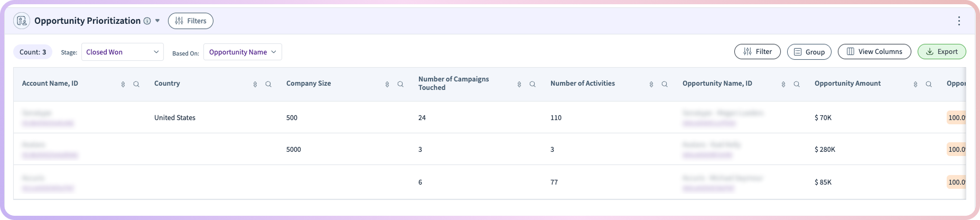
Task: Sort by Country column
Action: point(255,84)
